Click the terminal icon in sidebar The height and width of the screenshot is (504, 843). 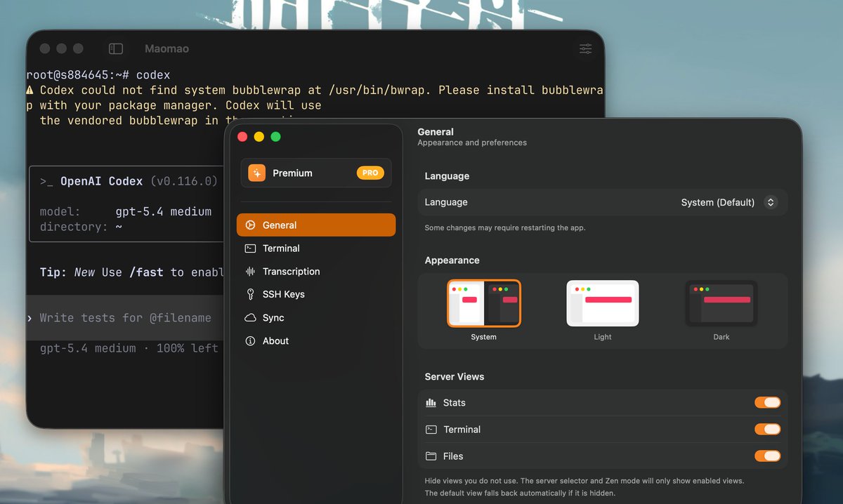tap(250, 248)
